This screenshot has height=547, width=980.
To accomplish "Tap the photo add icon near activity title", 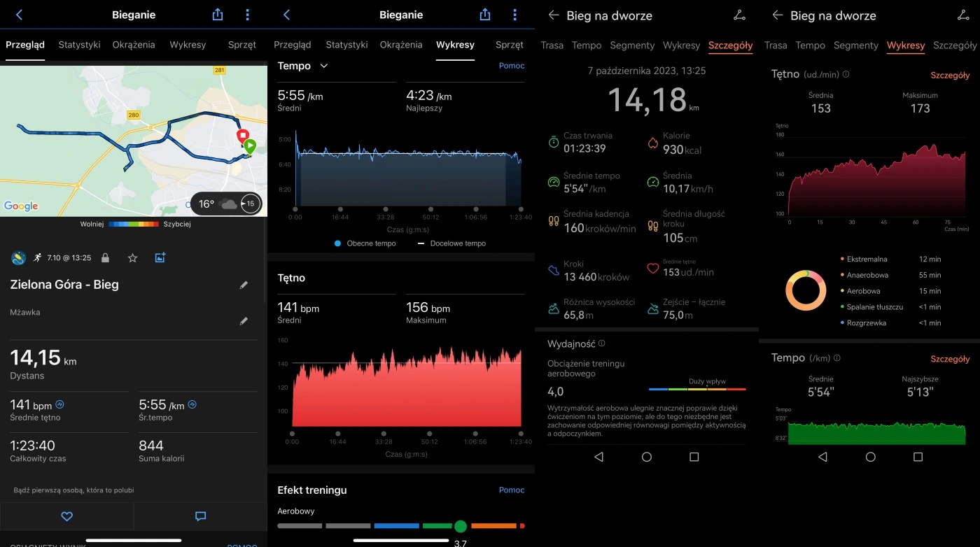I will [160, 257].
